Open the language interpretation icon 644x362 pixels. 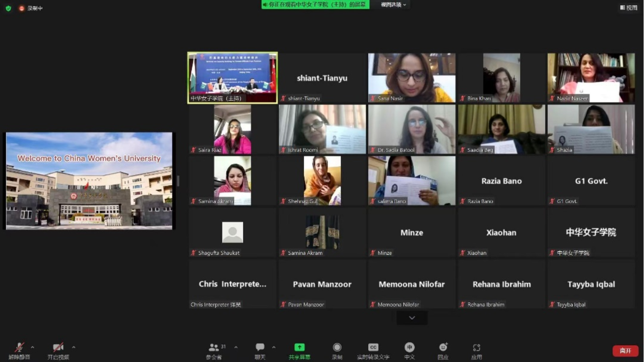point(409,347)
